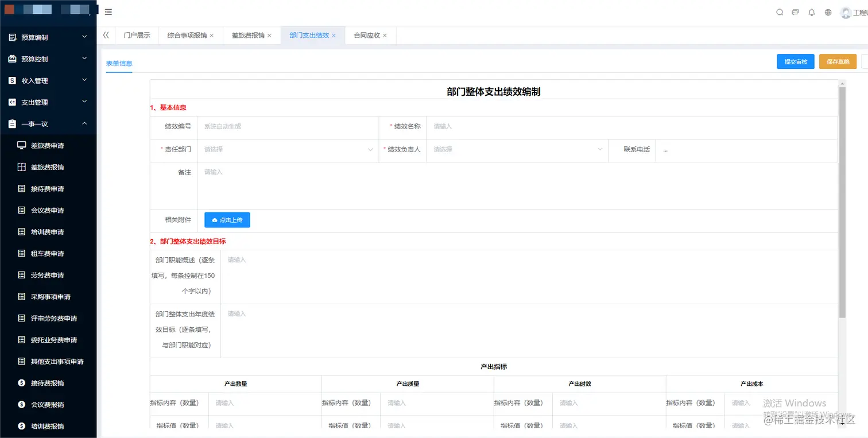Switch to the 合同应收 tab
Viewport: 868px width, 438px height.
[x=366, y=35]
